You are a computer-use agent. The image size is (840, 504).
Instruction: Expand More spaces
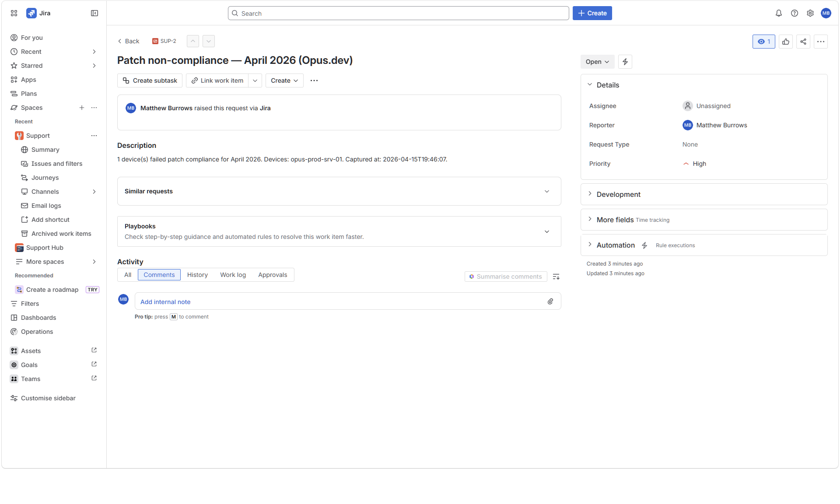coord(94,262)
